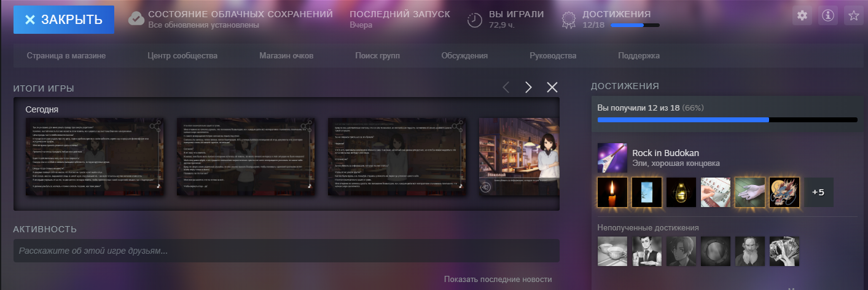Select the locked waiter with cup achievement
Screen dimensions: 868x290
coord(647,251)
